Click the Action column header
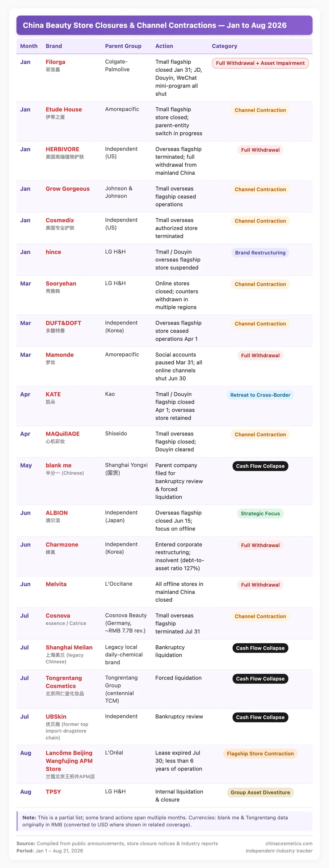 coord(164,46)
